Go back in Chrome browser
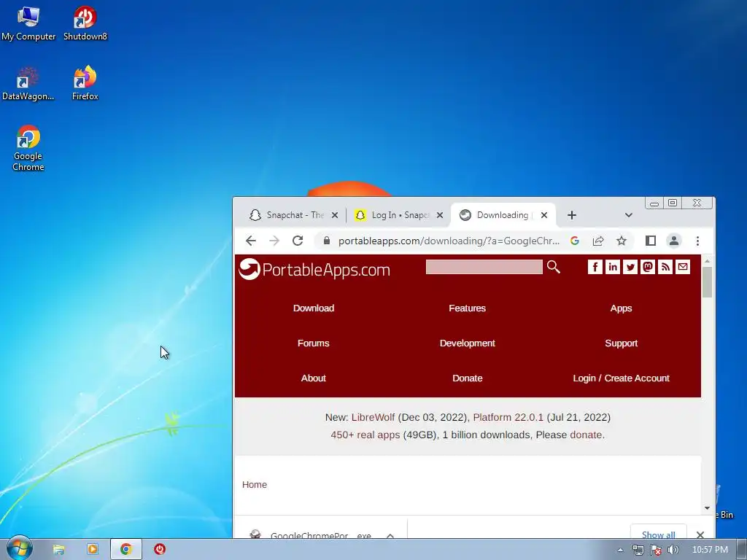Image resolution: width=747 pixels, height=560 pixels. pyautogui.click(x=251, y=241)
